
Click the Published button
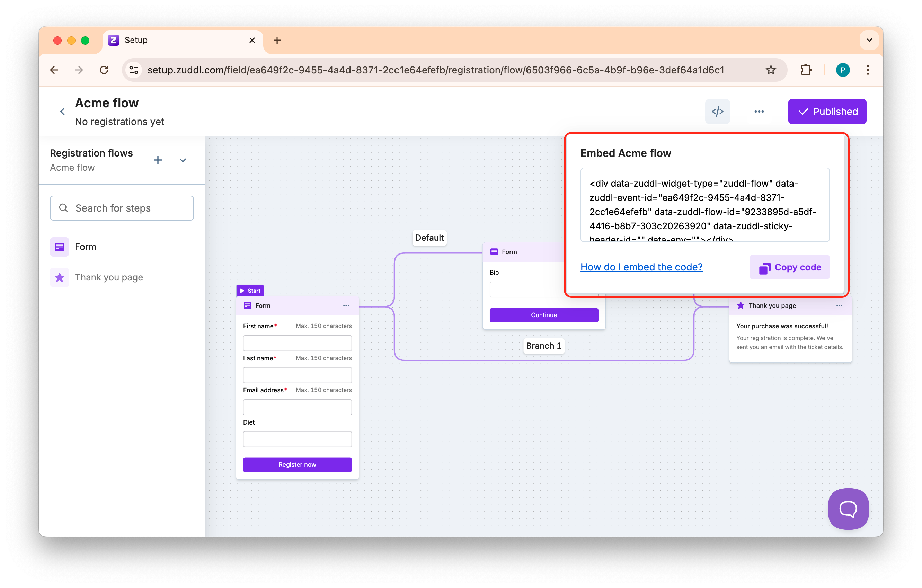pos(827,112)
